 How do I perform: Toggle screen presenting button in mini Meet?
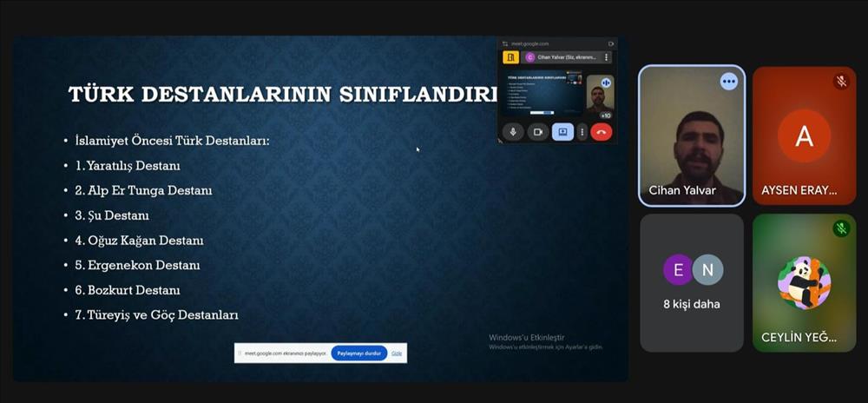(x=562, y=132)
